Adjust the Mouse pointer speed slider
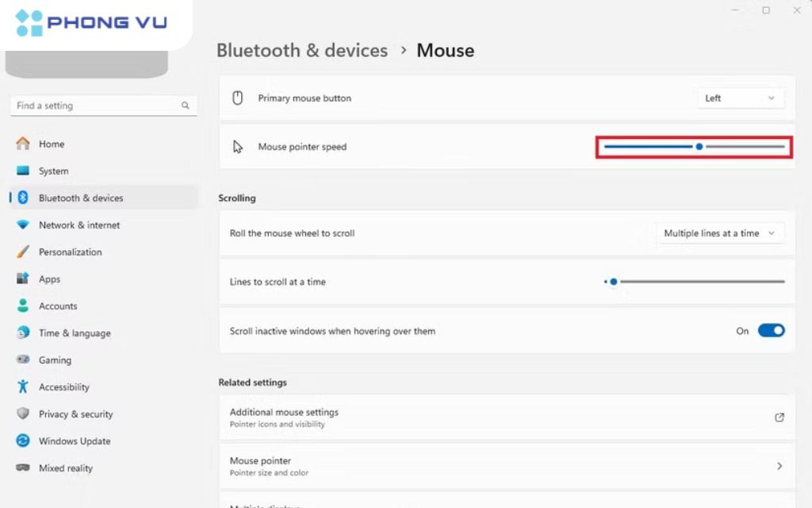 click(699, 146)
